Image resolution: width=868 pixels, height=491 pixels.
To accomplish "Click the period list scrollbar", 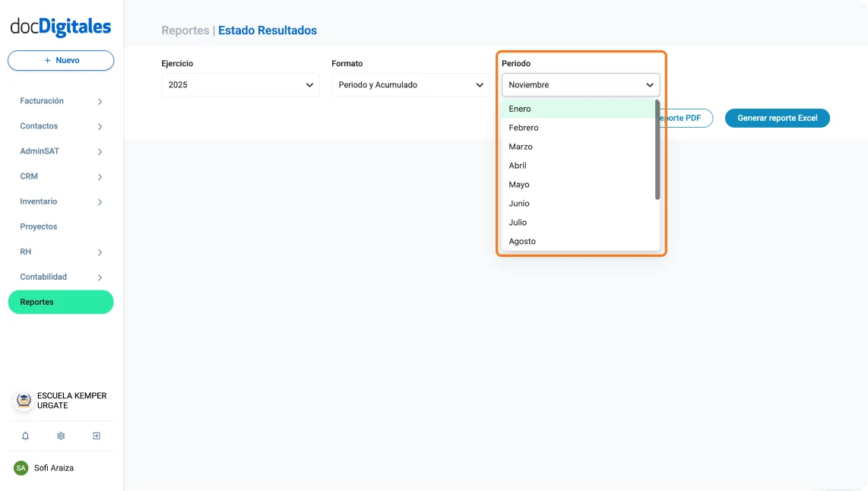I will [x=657, y=150].
